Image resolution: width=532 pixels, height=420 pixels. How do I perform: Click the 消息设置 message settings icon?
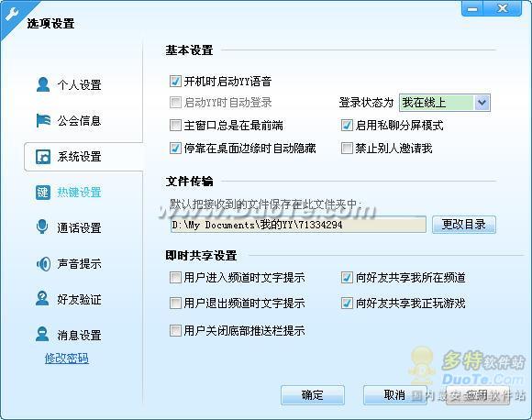click(x=42, y=334)
